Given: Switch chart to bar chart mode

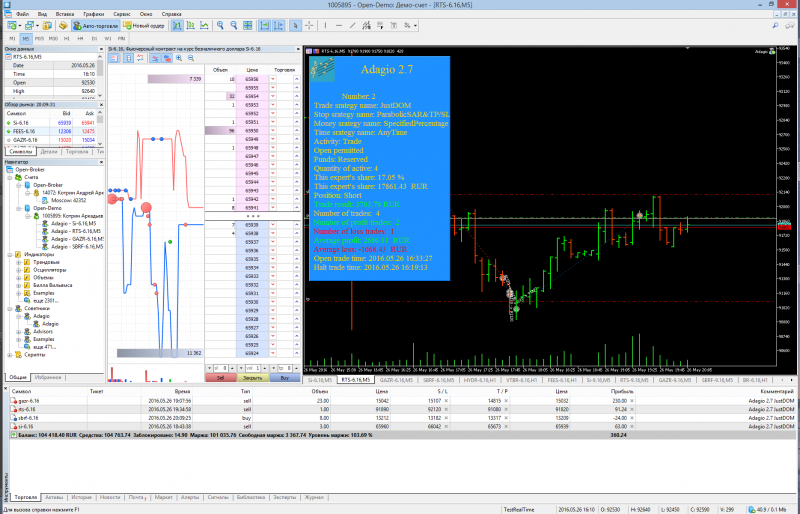Looking at the screenshot, I should [x=177, y=26].
